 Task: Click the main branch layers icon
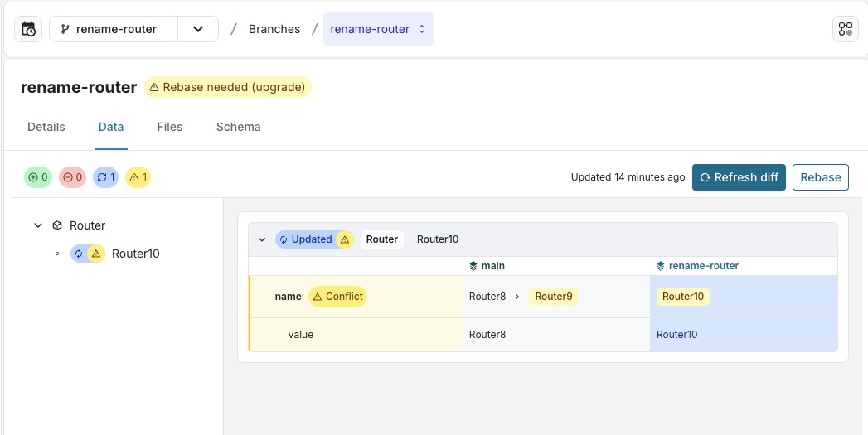pyautogui.click(x=473, y=266)
